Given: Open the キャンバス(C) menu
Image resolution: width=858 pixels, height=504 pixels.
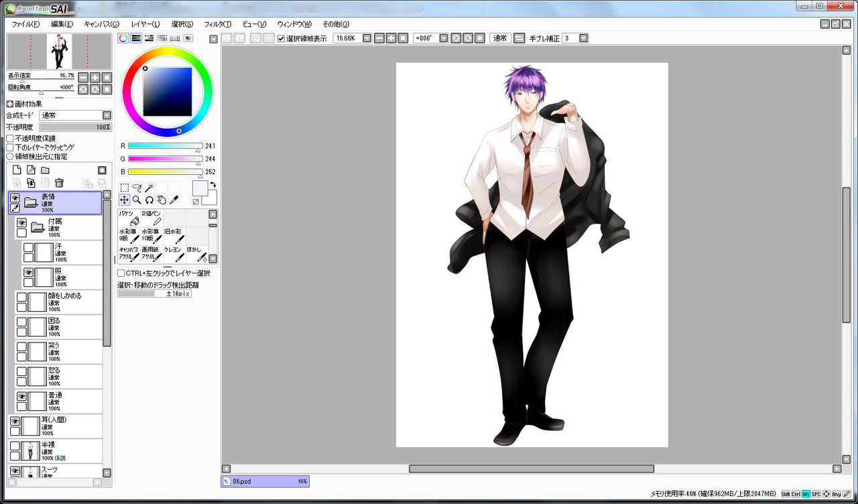Looking at the screenshot, I should click(101, 24).
